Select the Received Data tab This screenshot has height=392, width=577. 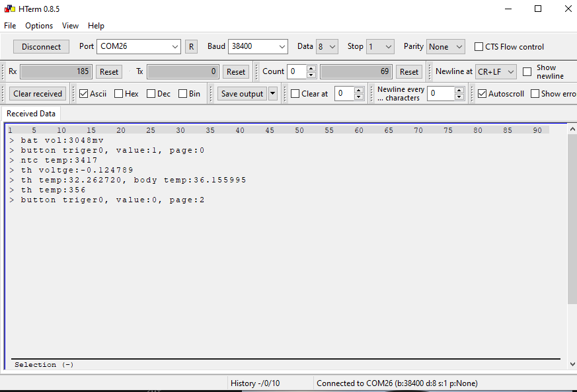(31, 114)
